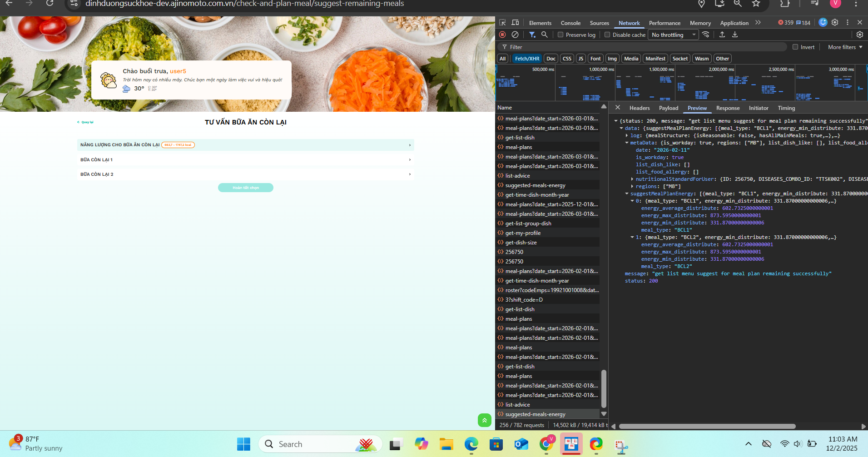Select the get-list-group-dish request
The height and width of the screenshot is (457, 868).
(548, 224)
